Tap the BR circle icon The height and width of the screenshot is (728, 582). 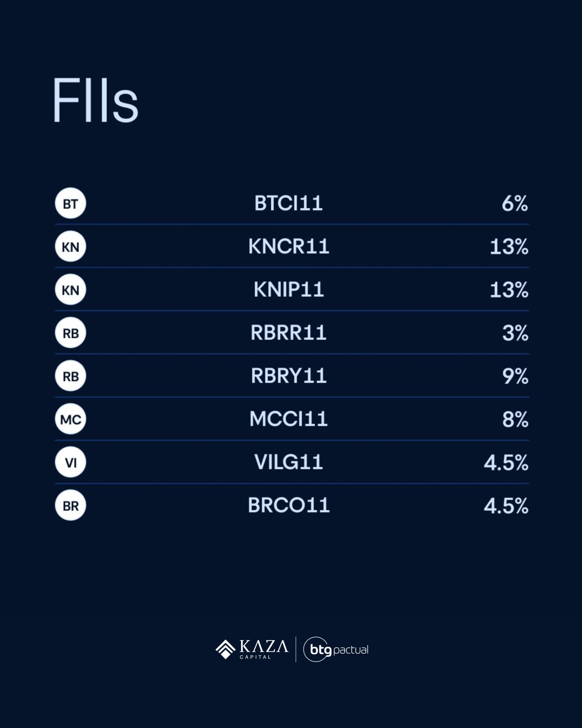[70, 506]
